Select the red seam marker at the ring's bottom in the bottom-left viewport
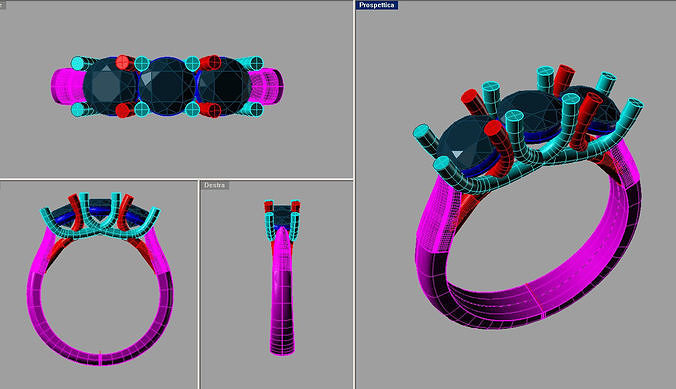 click(100, 354)
